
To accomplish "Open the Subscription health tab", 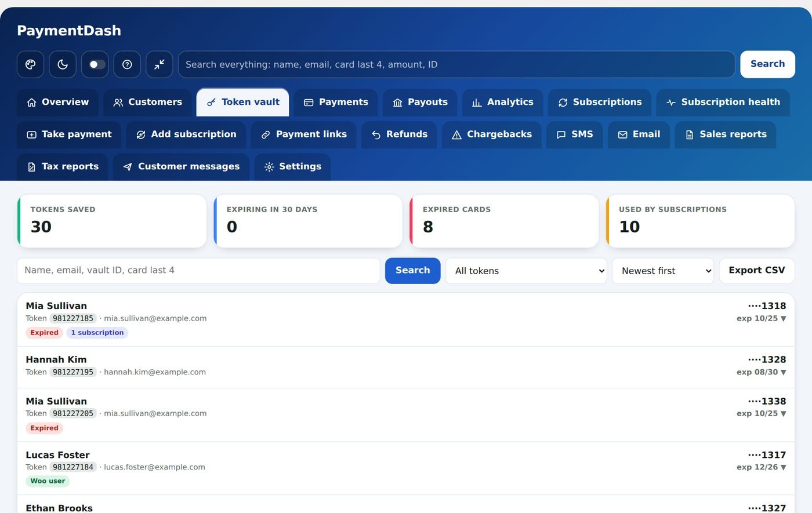I will [x=723, y=103].
